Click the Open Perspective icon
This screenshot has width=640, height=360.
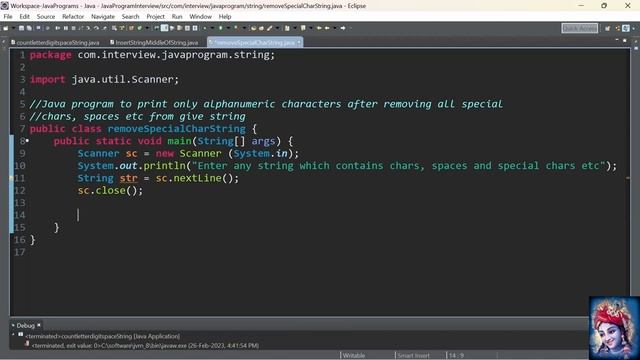pyautogui.click(x=608, y=28)
